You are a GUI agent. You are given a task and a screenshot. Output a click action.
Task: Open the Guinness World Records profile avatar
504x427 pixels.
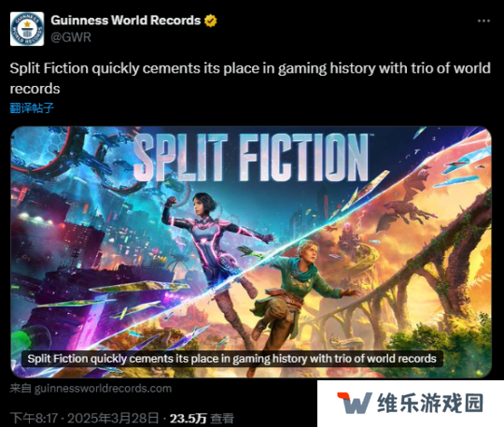[x=27, y=29]
